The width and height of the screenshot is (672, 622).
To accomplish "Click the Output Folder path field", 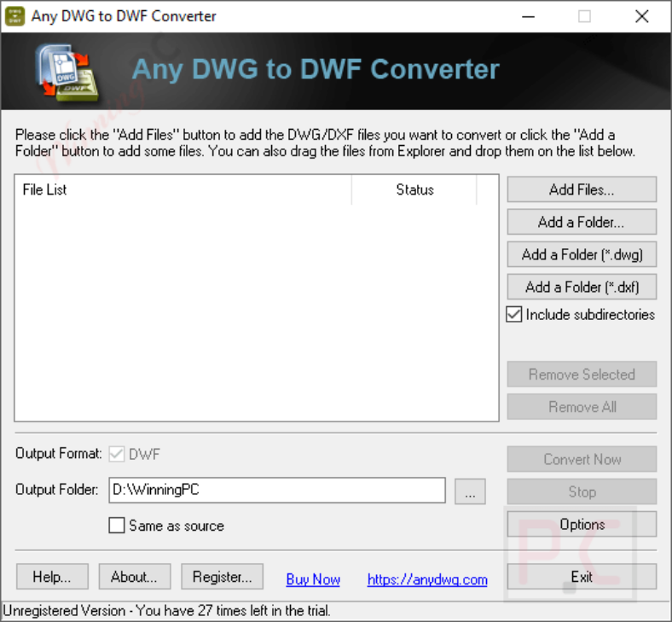I will click(277, 490).
